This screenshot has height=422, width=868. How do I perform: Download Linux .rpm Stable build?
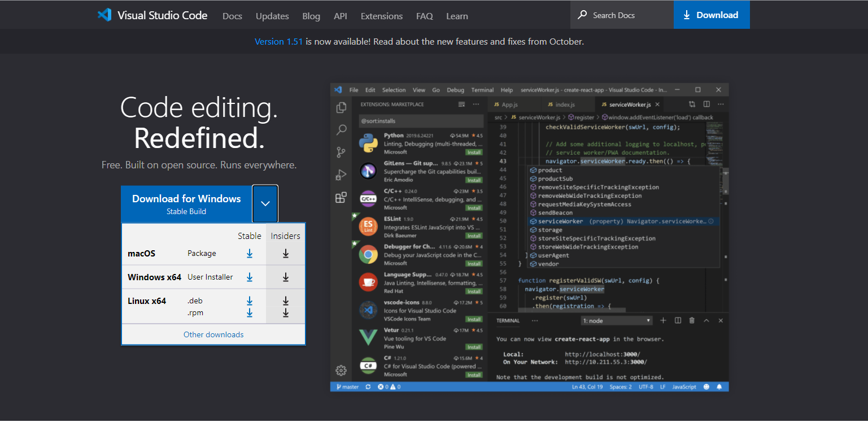point(250,313)
